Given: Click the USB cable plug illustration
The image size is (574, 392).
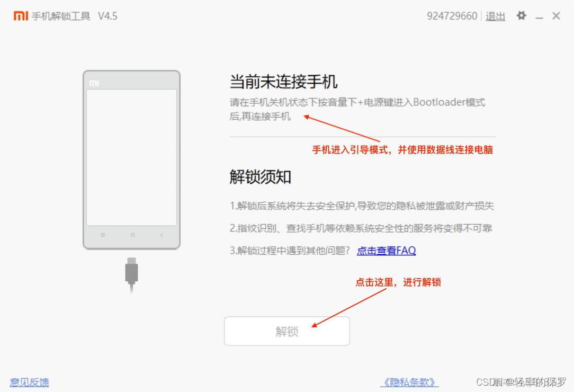Looking at the screenshot, I should 132,275.
